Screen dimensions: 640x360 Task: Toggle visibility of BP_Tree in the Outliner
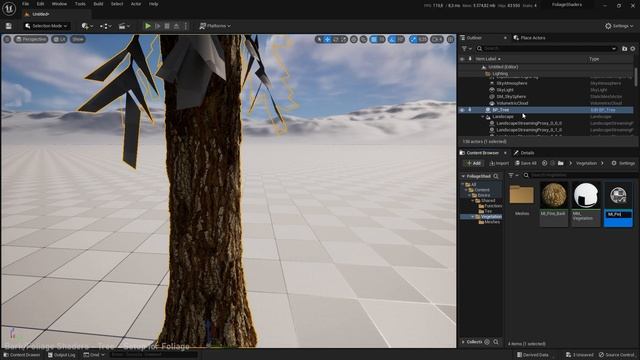click(462, 110)
